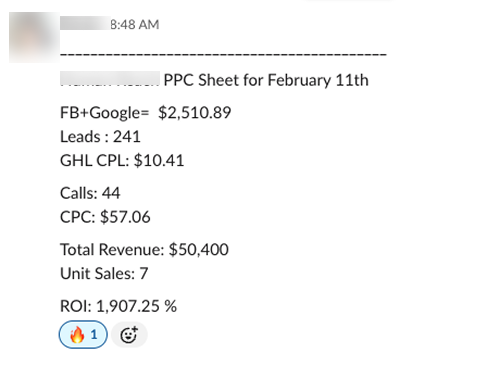The image size is (500, 368).
Task: Click the blurred name before PPC Sheet
Action: click(x=110, y=79)
